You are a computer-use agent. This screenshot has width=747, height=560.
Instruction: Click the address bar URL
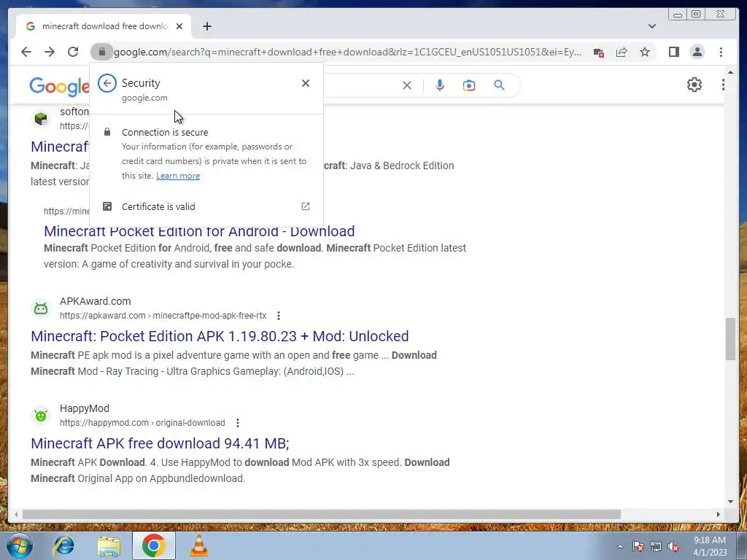coord(348,52)
